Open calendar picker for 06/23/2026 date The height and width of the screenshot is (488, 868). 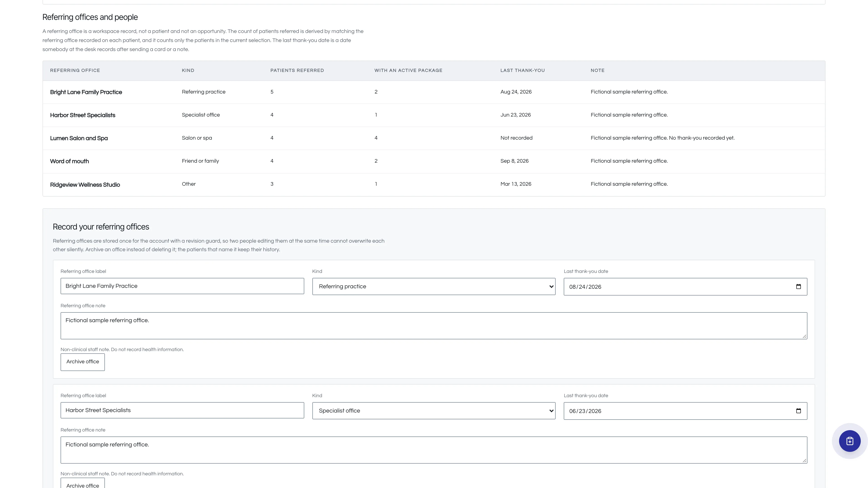coord(798,411)
